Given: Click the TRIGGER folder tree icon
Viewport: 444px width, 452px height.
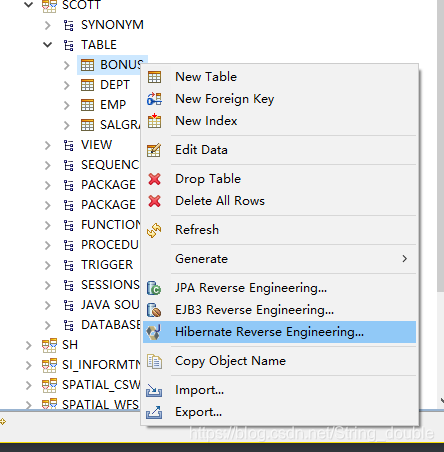Looking at the screenshot, I should tap(69, 265).
